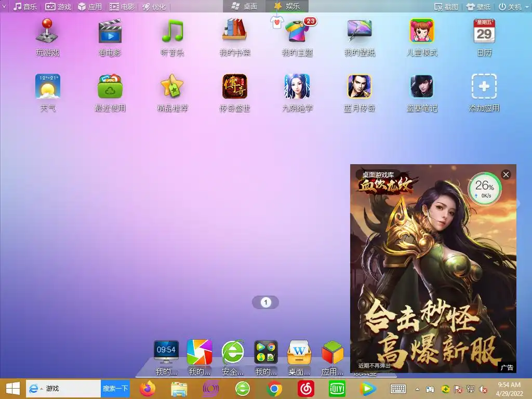Open the dock clock showing 09:54
The image size is (532, 399).
[x=166, y=352]
